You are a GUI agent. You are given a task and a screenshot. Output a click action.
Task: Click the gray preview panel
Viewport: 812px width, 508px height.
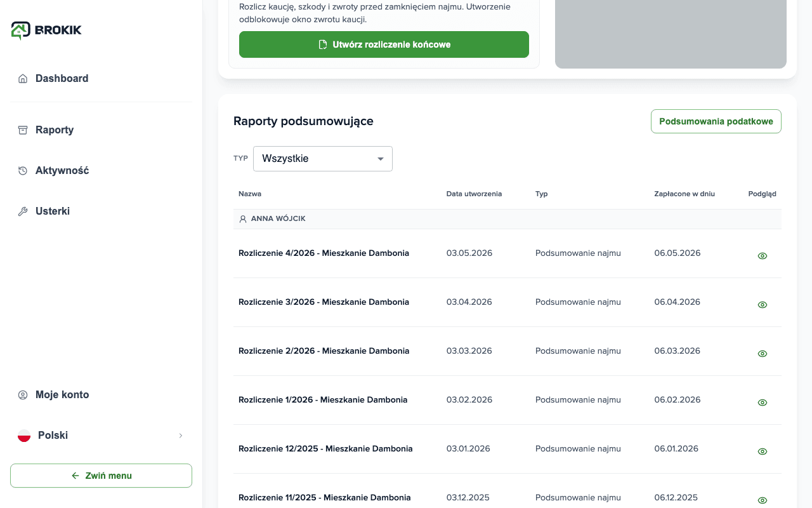tap(671, 34)
